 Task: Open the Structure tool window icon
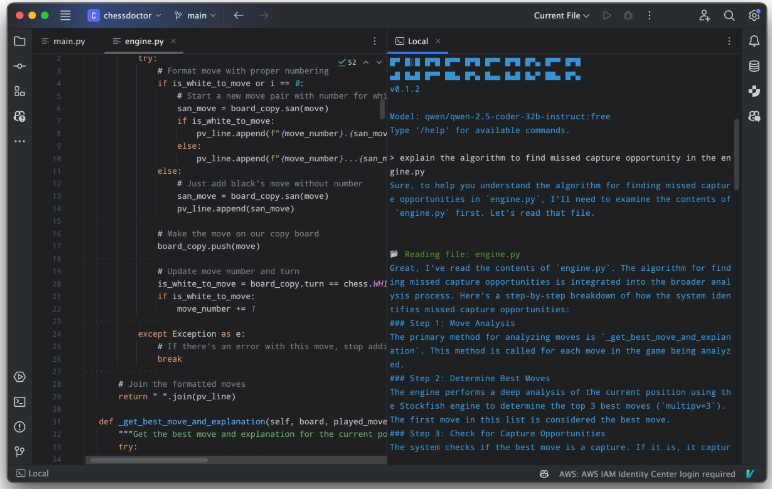pos(20,91)
